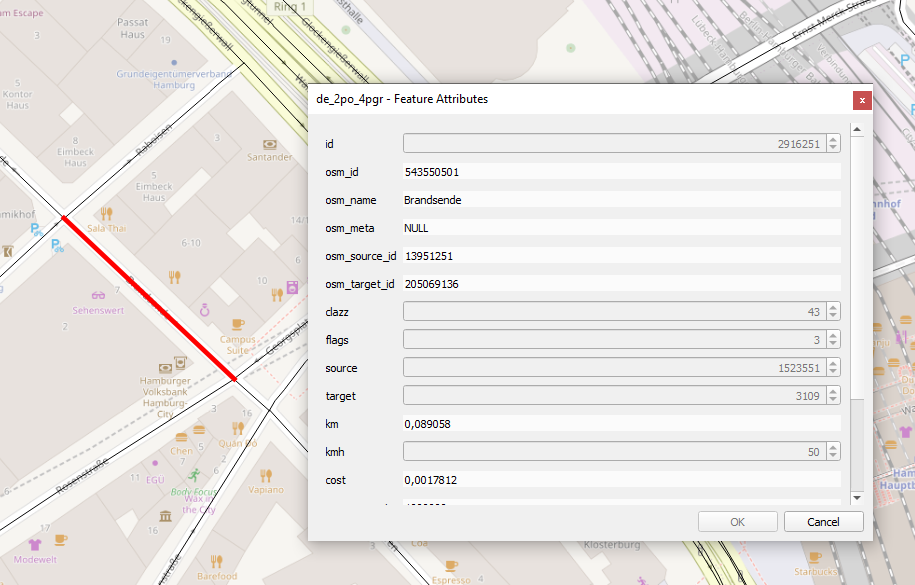Click the clazz field spin arrows
The width and height of the screenshot is (915, 585).
point(833,312)
